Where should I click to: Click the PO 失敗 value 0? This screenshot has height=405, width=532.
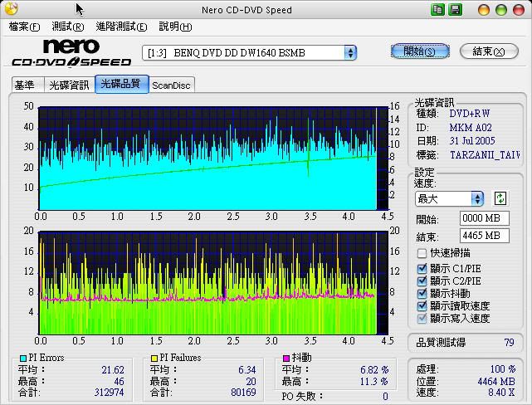tap(385, 396)
